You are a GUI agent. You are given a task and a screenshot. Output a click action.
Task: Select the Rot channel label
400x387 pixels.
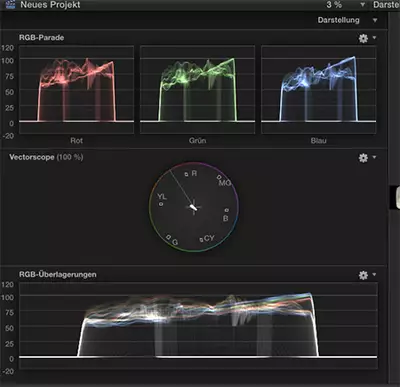(76, 140)
